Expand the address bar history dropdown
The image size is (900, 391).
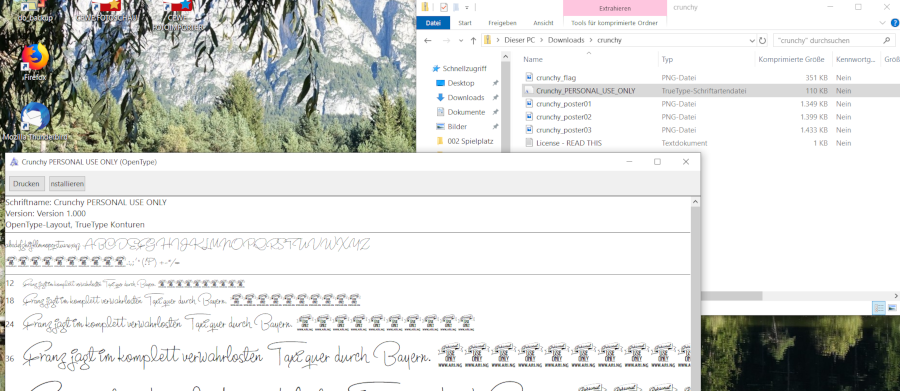coord(752,41)
